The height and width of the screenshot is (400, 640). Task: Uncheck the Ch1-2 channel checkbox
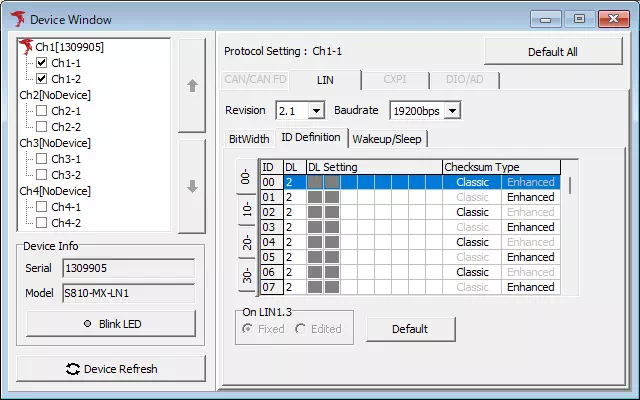(42, 78)
